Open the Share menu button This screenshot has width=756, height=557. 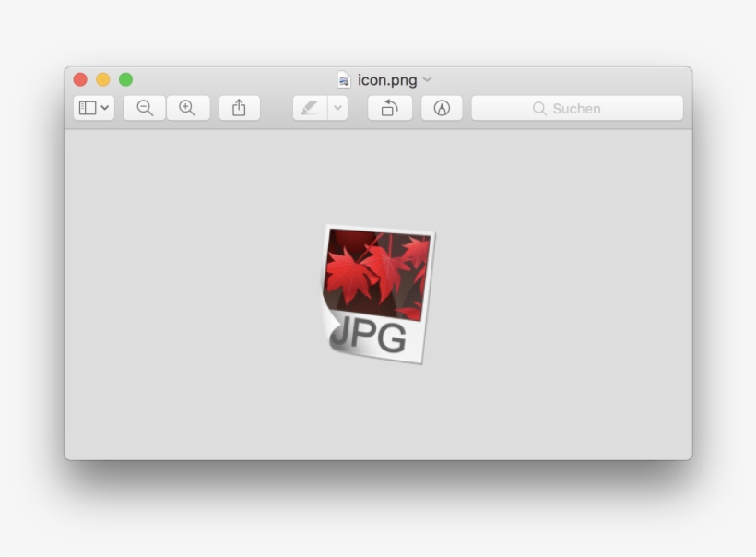239,108
